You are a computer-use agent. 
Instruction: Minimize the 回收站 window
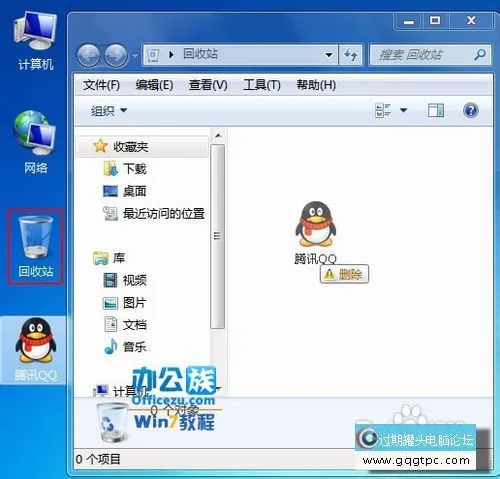[409, 21]
